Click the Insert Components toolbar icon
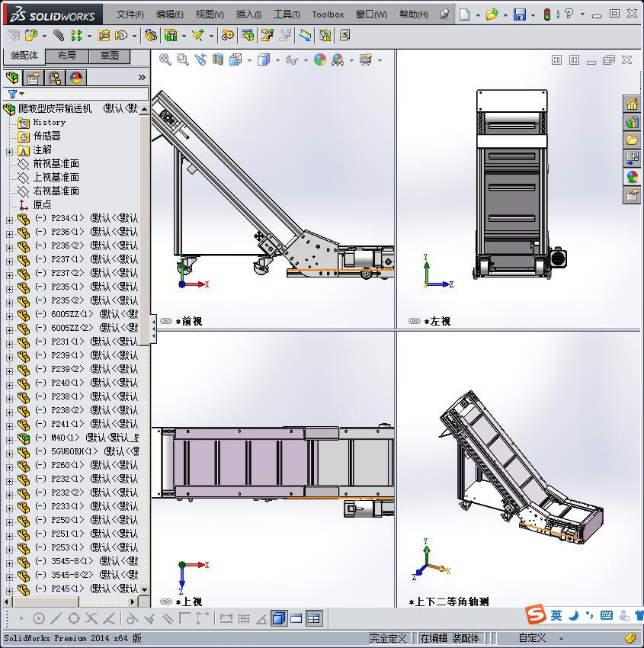The height and width of the screenshot is (648, 644). pyautogui.click(x=31, y=36)
